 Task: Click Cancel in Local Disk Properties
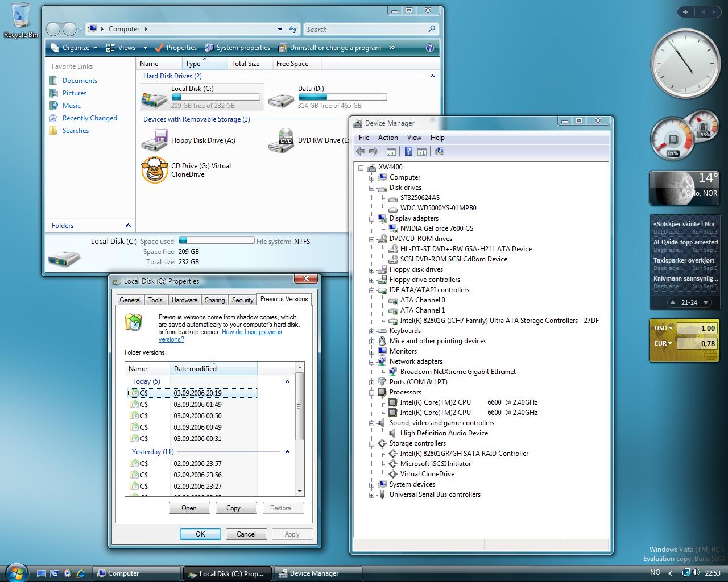[x=246, y=534]
